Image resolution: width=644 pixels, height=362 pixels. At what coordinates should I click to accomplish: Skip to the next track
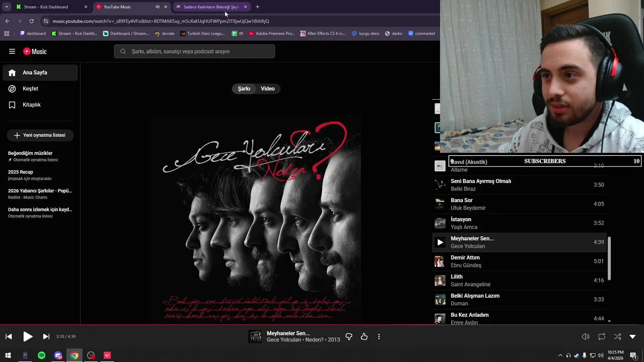tap(46, 336)
